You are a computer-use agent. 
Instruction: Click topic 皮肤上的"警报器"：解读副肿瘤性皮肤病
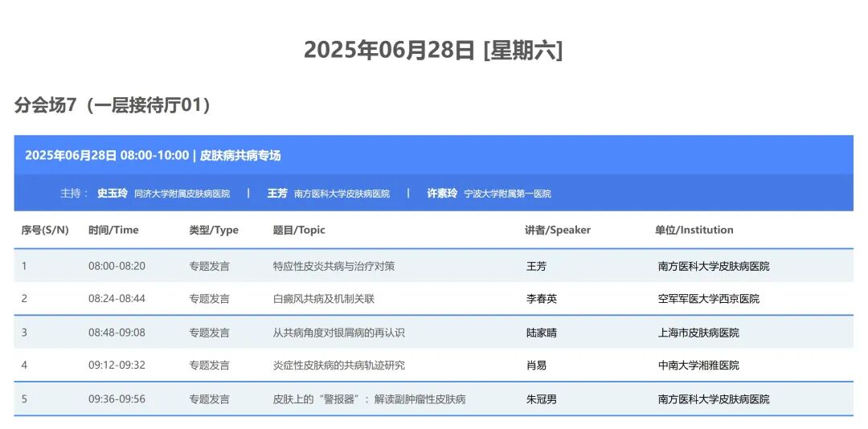click(370, 399)
